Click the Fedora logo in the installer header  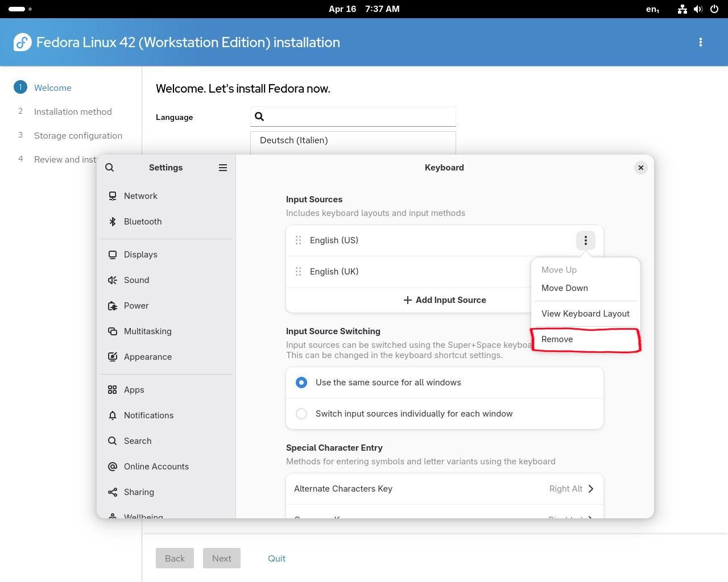(23, 42)
